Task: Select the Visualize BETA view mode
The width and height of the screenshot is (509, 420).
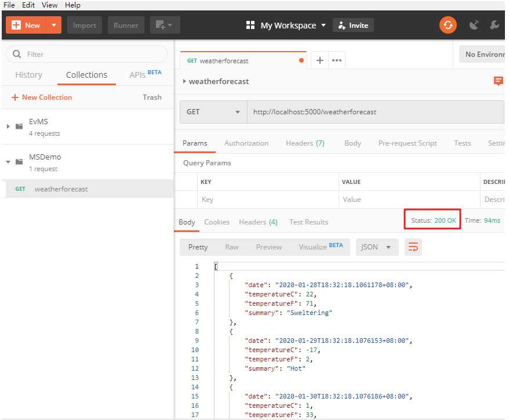Action: tap(321, 247)
